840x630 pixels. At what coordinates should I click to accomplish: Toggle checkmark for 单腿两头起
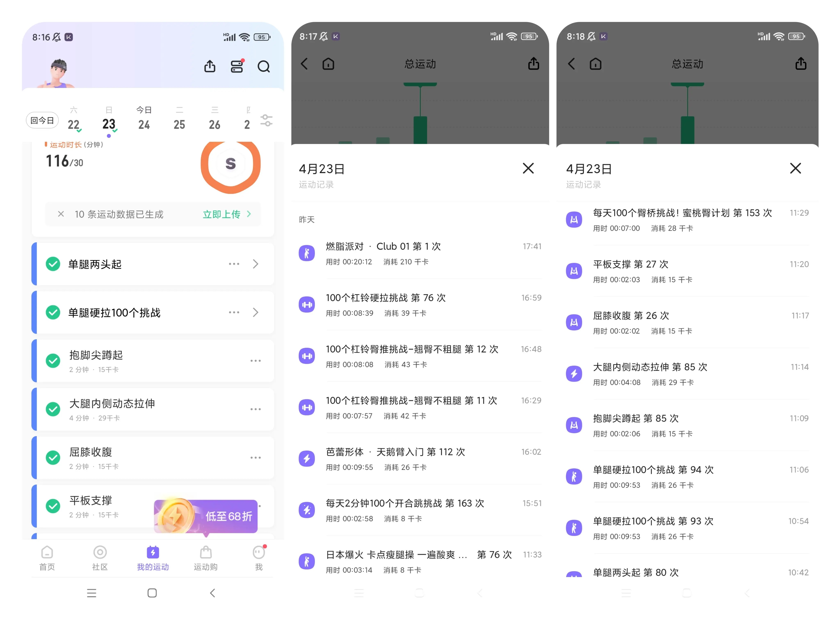click(x=53, y=264)
